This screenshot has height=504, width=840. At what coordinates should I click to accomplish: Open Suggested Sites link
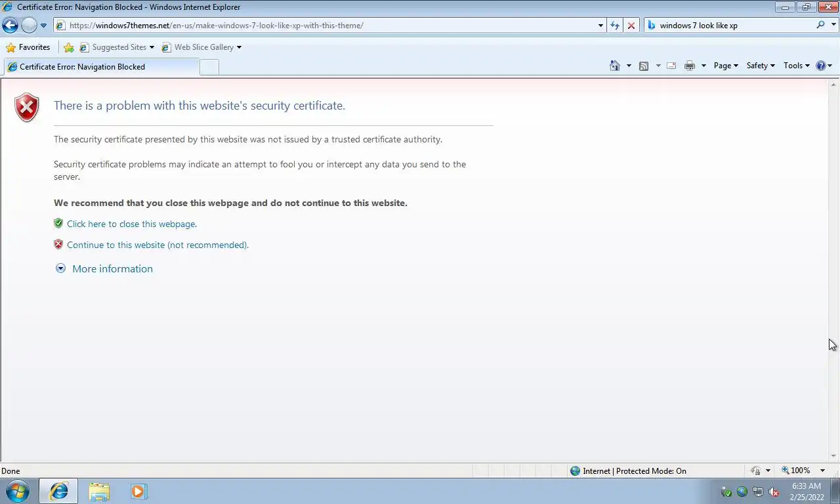[x=113, y=47]
